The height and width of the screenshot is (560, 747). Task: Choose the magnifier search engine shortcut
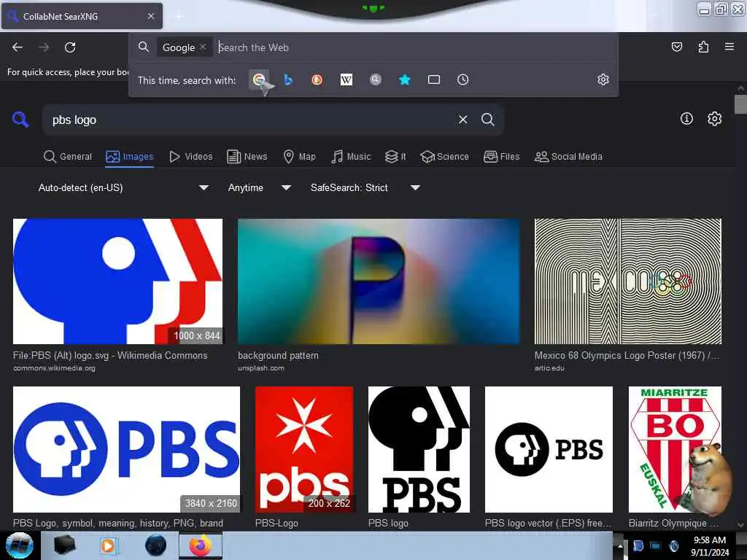pyautogui.click(x=376, y=79)
